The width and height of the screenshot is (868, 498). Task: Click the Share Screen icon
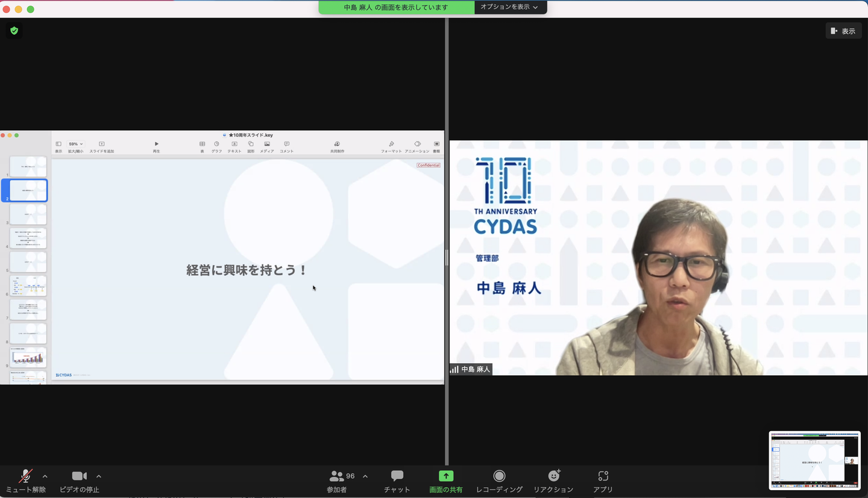tap(446, 476)
